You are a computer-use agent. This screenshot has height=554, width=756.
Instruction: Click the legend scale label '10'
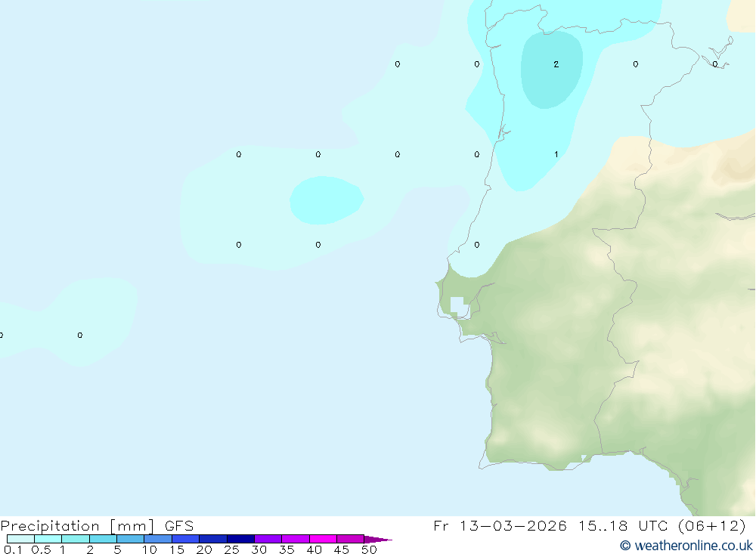pos(149,549)
